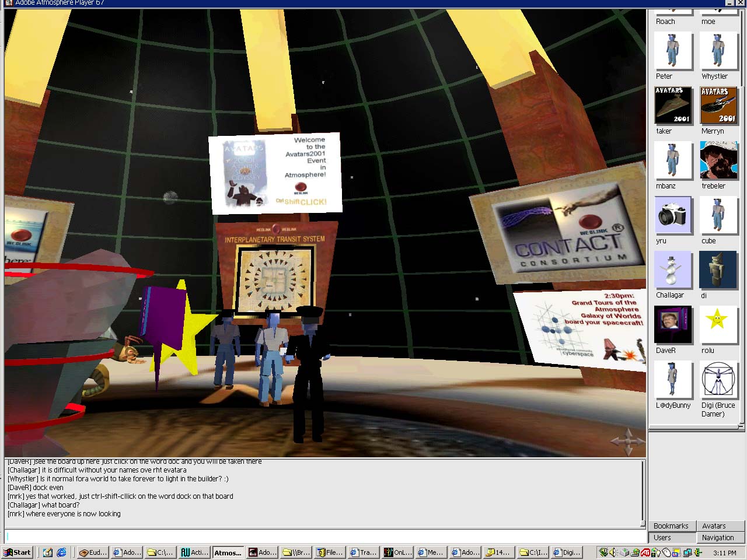Click the Contact Consortium weblink billboard

562,225
